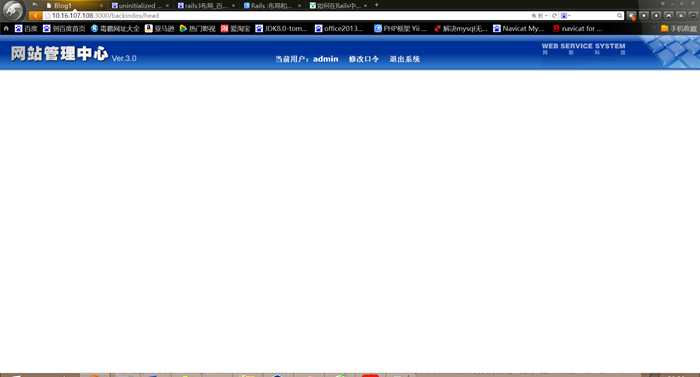Open search engine selector dropdown
Image resolution: width=700 pixels, height=377 pixels.
[566, 16]
